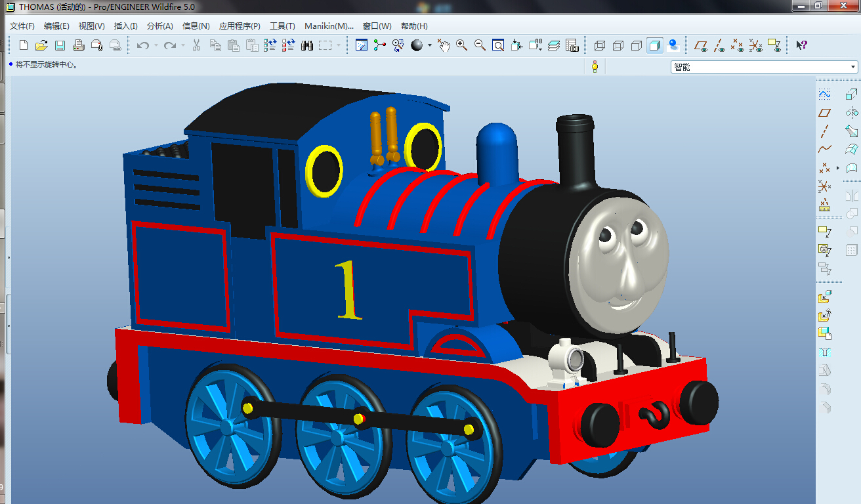The height and width of the screenshot is (504, 861).
Task: Launch the View Manager icon
Action: [x=572, y=45]
